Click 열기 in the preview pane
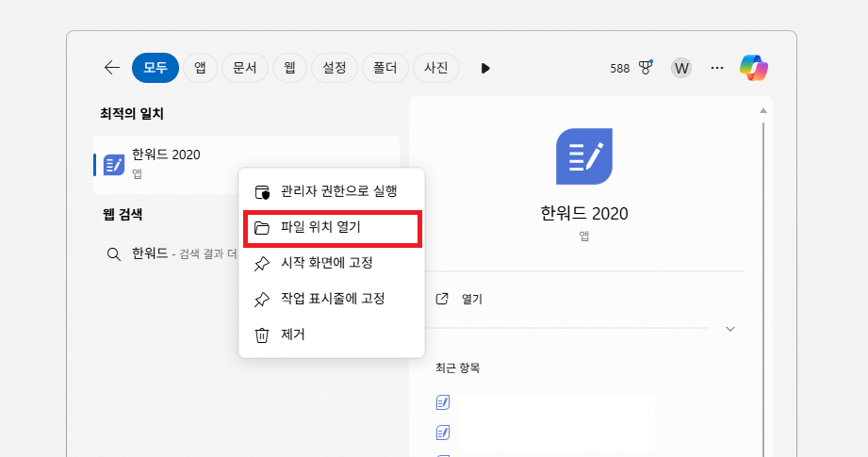 (x=459, y=300)
